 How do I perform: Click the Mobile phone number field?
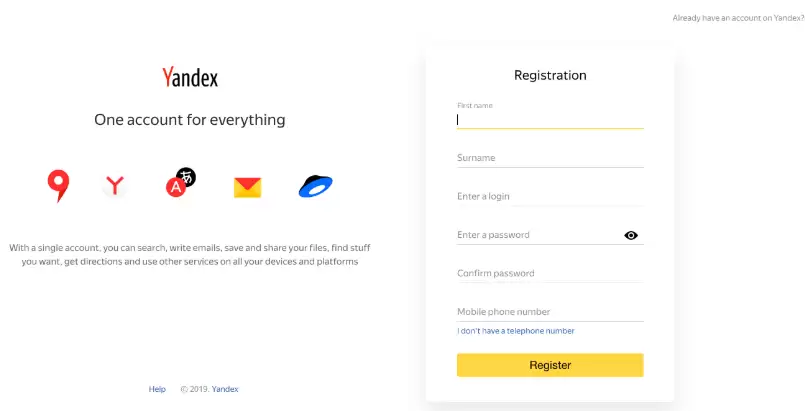(549, 311)
